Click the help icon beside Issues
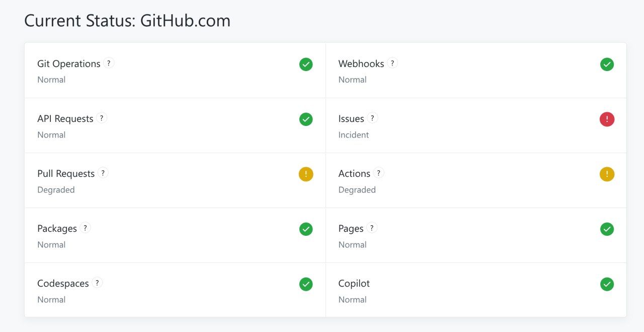Image resolution: width=644 pixels, height=332 pixels. click(x=372, y=118)
